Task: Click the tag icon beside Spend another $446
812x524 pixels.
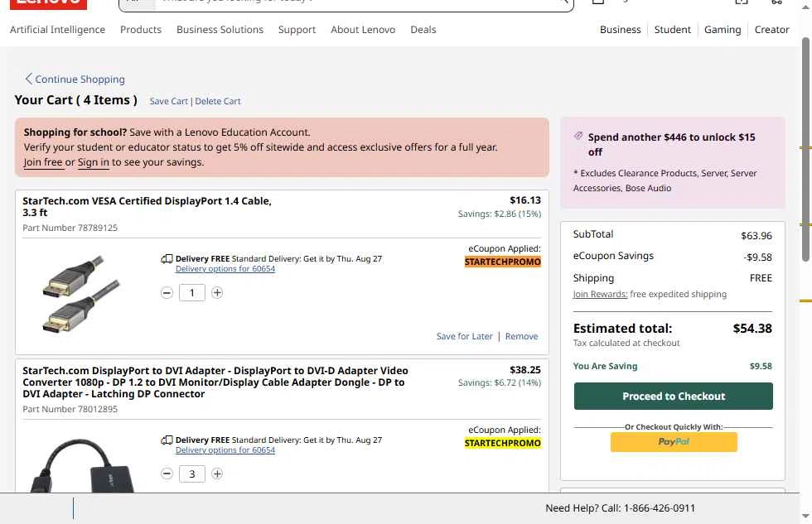Action: tap(578, 136)
